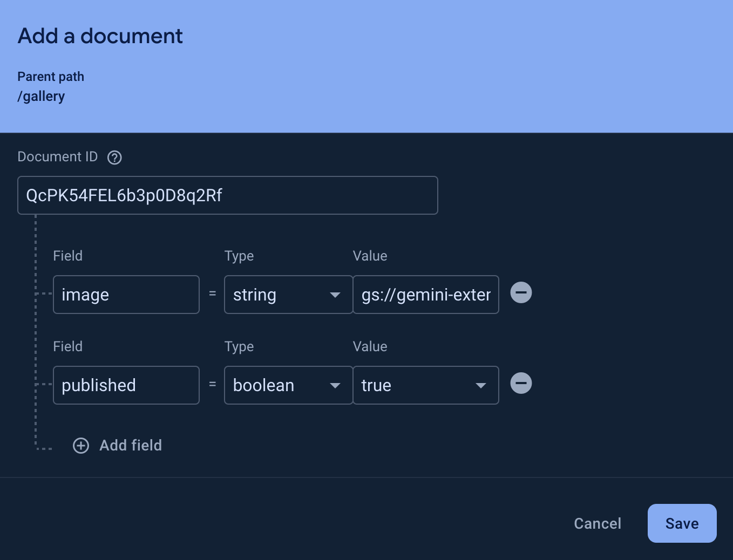Click the plus icon beside Add field
The height and width of the screenshot is (560, 733).
(81, 446)
